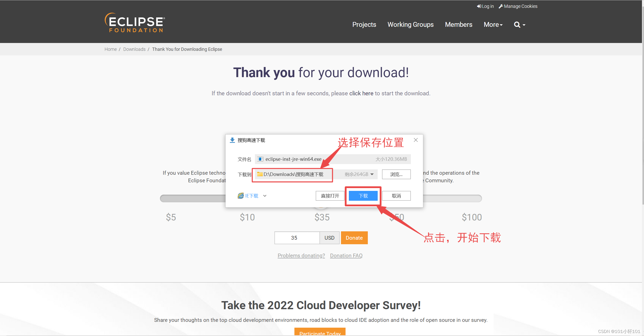
Task: Open the search magnifier icon
Action: point(517,25)
